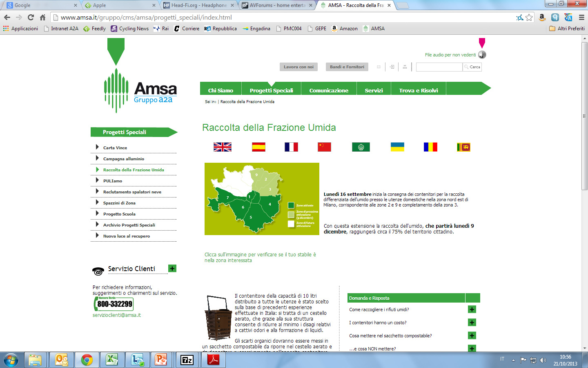
Task: Expand 'Cosa mettere nel sacchetto compostabile?' answer
Action: 472,336
